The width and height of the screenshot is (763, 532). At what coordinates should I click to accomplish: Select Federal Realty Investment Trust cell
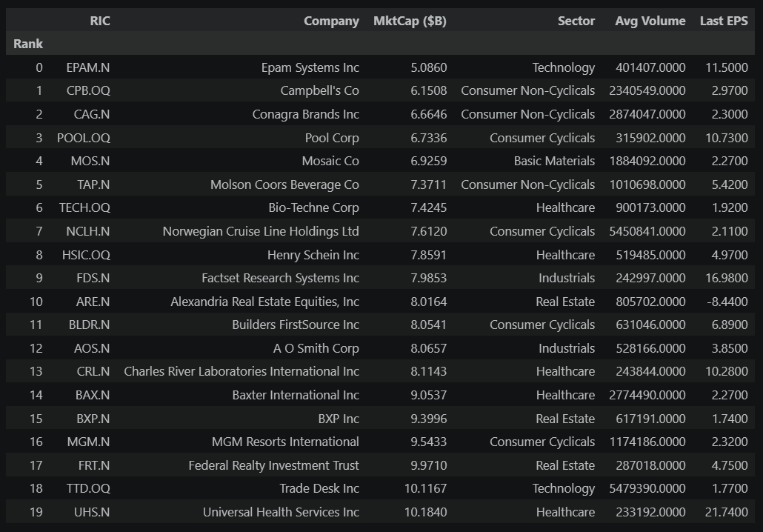273,465
